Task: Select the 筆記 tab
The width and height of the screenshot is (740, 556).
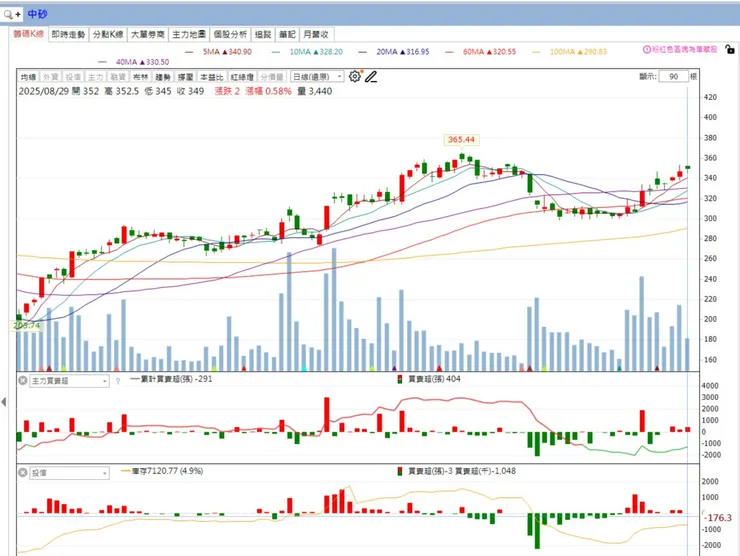Action: pyautogui.click(x=287, y=34)
